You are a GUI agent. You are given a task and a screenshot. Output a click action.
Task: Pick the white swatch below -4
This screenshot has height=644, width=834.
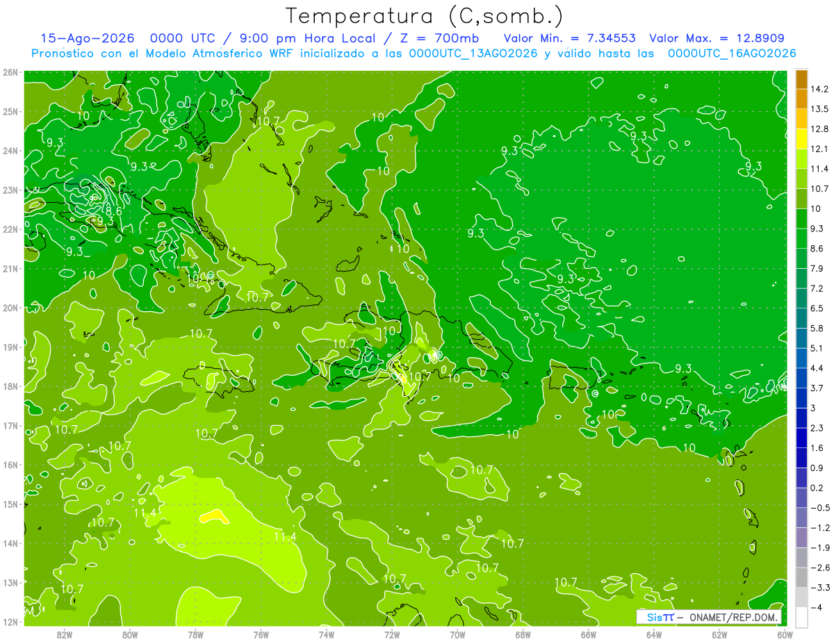(x=801, y=618)
